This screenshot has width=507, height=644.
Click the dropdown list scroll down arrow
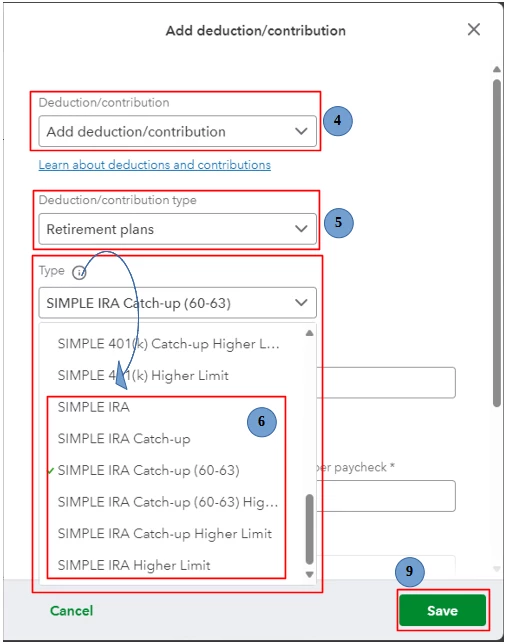click(x=310, y=574)
